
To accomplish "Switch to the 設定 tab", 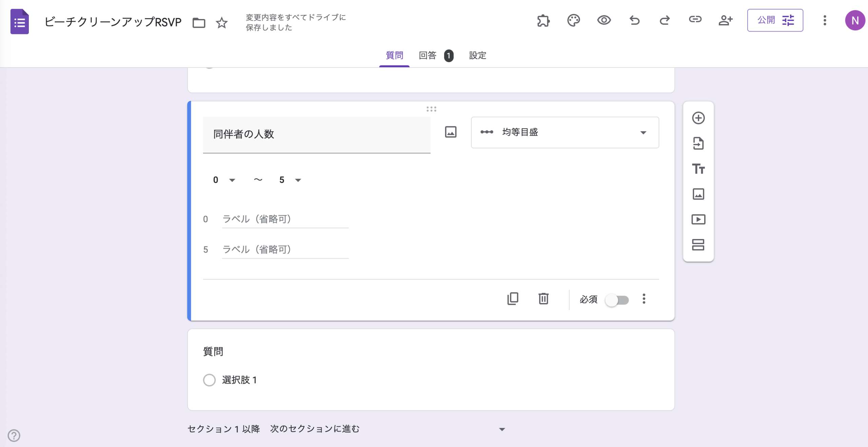I will (x=477, y=55).
